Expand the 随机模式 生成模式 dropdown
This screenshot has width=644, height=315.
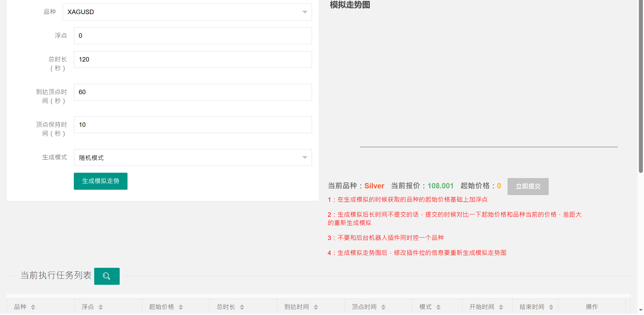(193, 157)
